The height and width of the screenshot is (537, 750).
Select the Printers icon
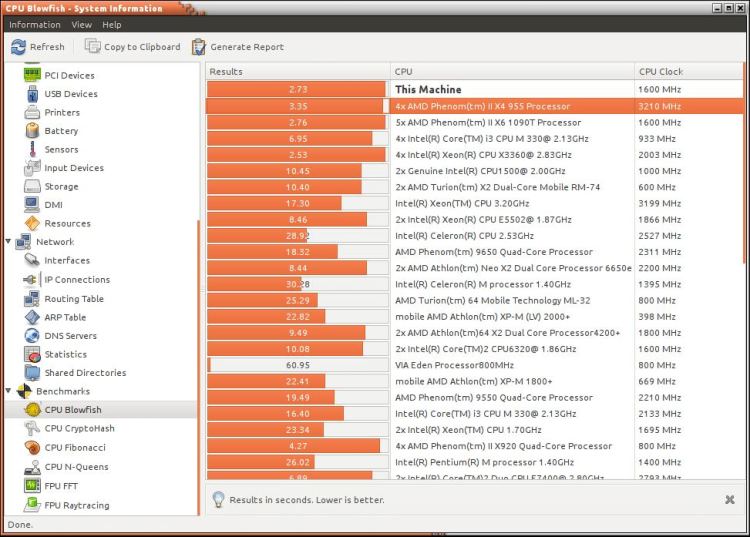tap(32, 112)
